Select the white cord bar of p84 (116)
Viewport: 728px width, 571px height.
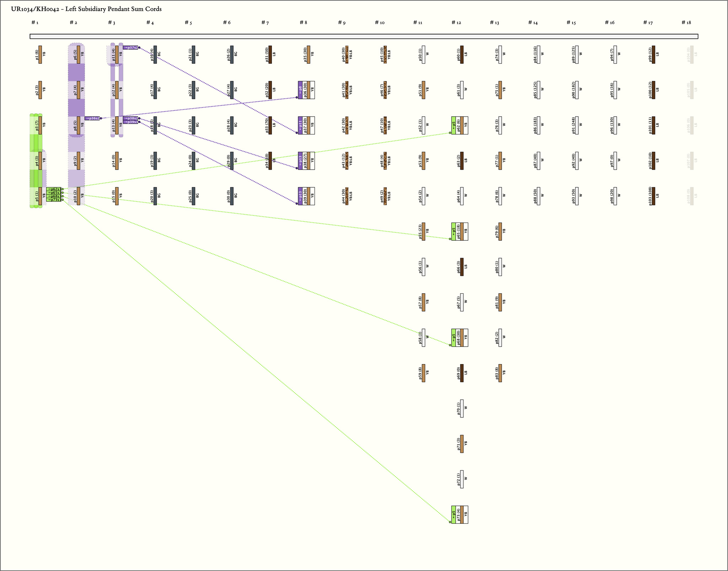point(539,55)
